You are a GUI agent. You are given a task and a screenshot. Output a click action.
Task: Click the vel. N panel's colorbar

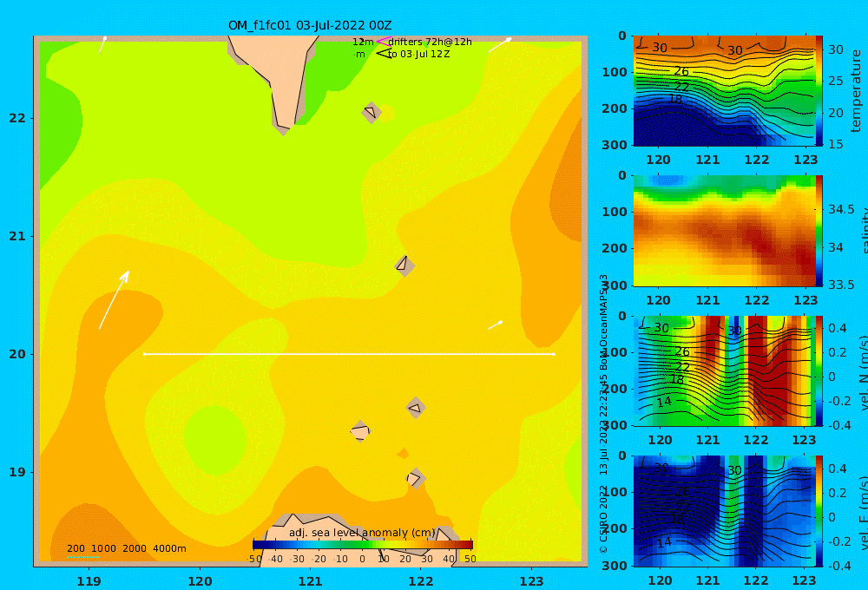click(819, 370)
